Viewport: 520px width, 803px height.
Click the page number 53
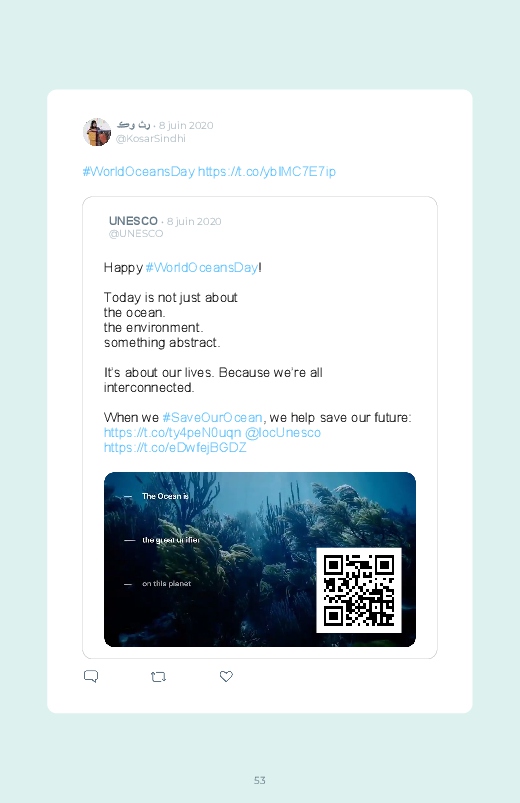[260, 780]
